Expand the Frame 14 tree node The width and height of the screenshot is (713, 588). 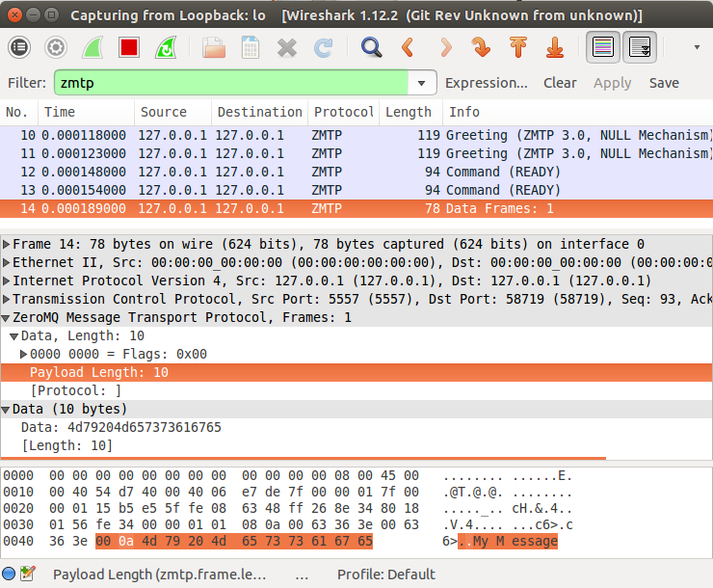click(x=7, y=244)
